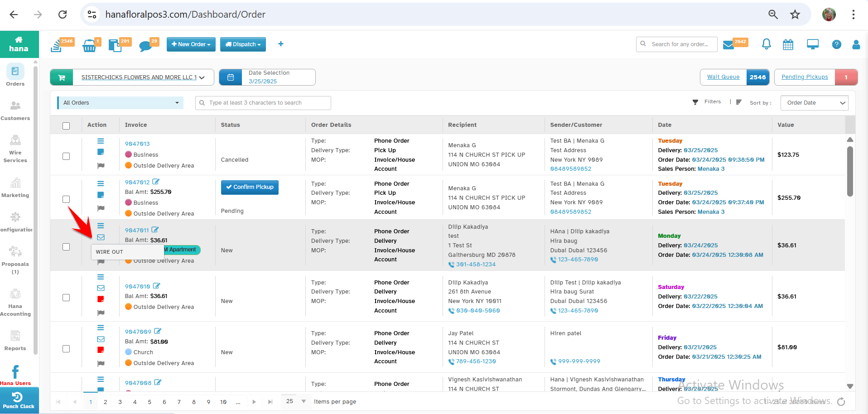
Task: Tick the checkbox for invoice 9047011
Action: (66, 247)
